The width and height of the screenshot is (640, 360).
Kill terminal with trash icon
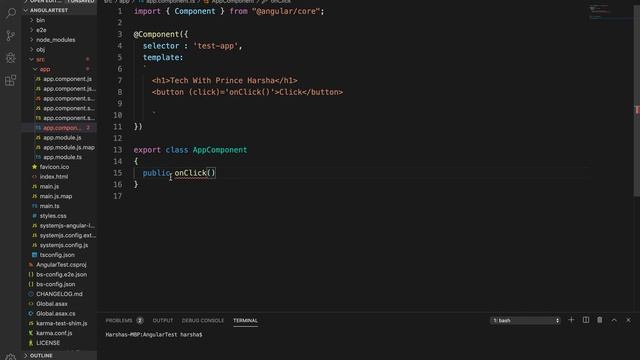click(x=600, y=320)
